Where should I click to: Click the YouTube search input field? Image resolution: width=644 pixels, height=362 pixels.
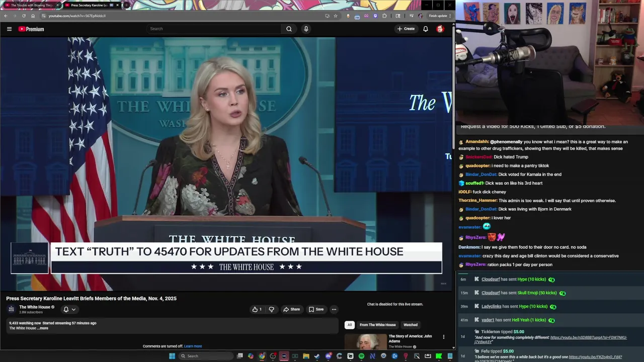(x=214, y=29)
